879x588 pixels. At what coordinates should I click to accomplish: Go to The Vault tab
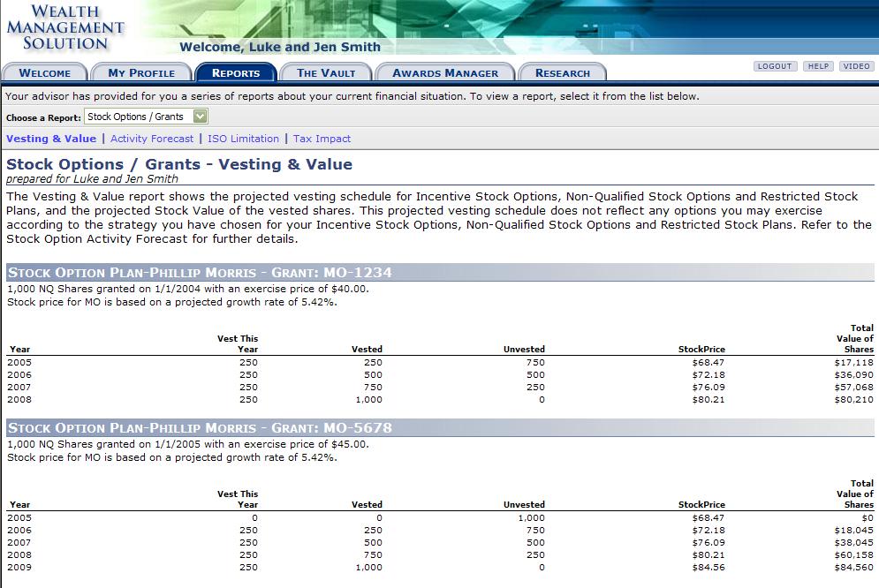point(326,72)
